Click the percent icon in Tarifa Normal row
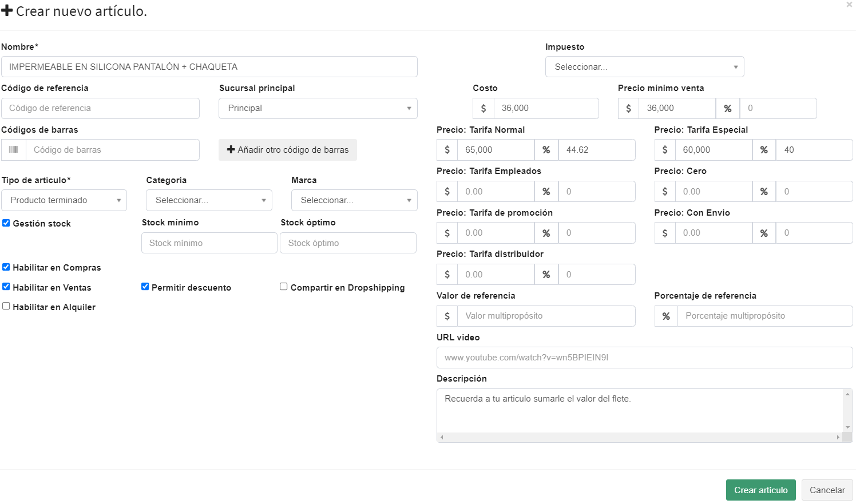 (546, 150)
